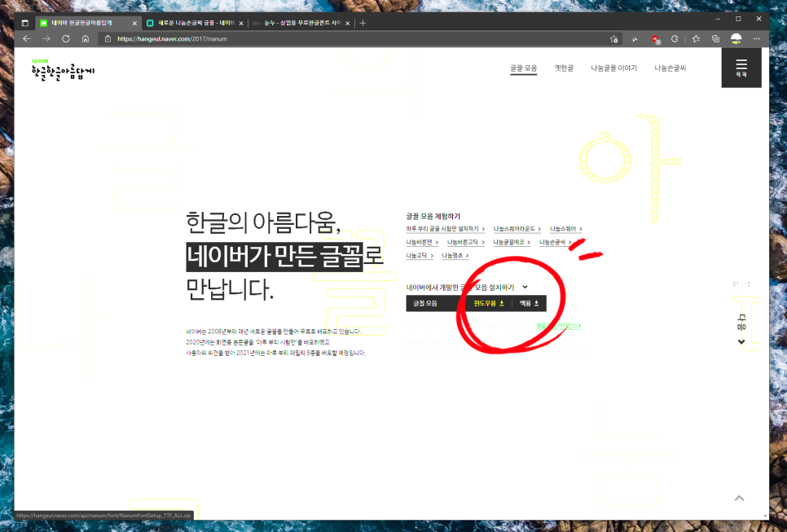Open the 나눔바른펜 font link
The height and width of the screenshot is (532, 787).
click(422, 243)
